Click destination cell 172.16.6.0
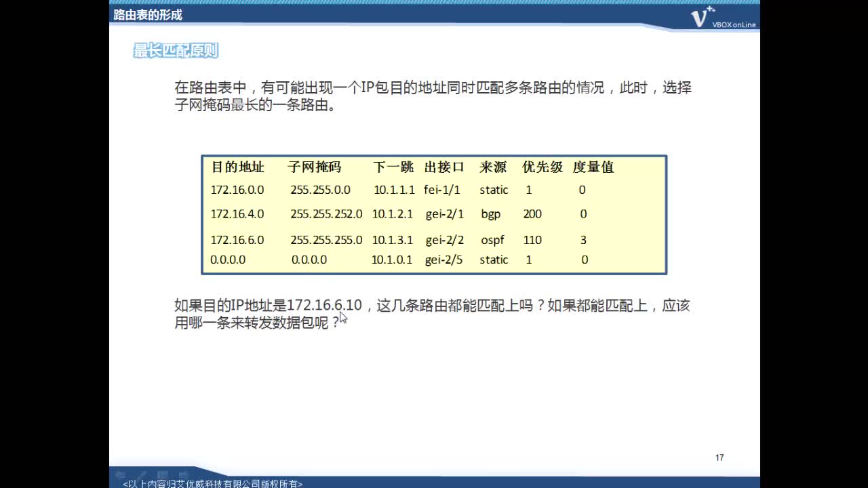 [237, 240]
